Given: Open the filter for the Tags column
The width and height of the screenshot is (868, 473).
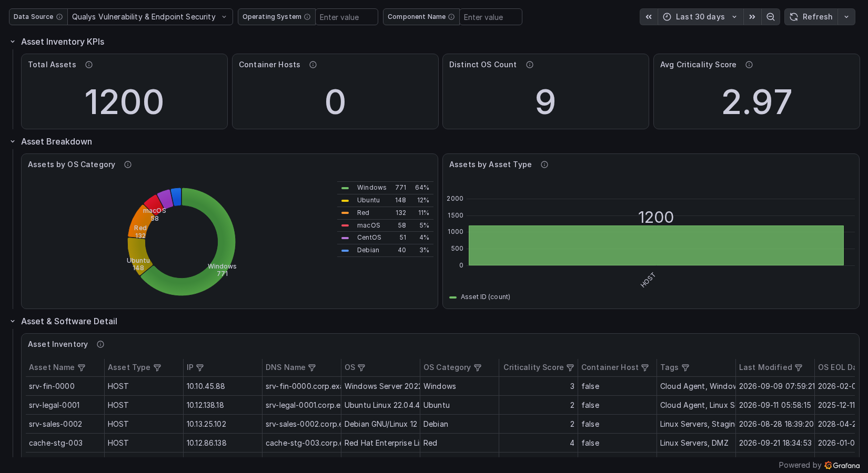Looking at the screenshot, I should coord(685,368).
